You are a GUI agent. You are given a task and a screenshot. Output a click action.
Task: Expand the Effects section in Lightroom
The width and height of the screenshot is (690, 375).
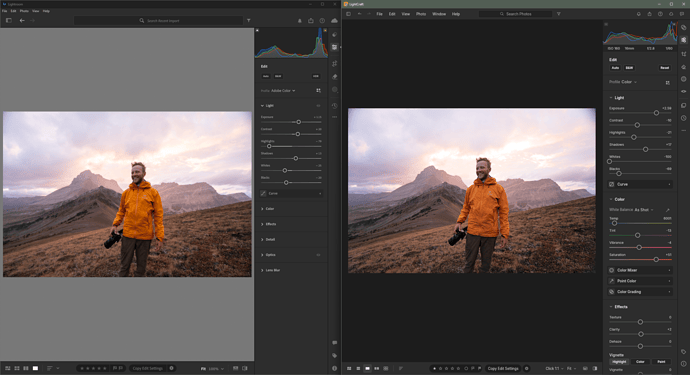(262, 224)
